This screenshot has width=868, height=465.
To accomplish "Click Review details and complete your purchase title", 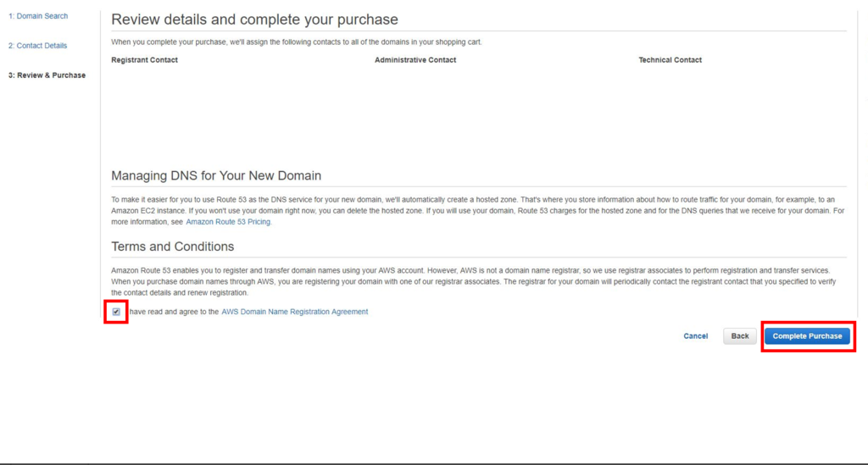I will 254,19.
